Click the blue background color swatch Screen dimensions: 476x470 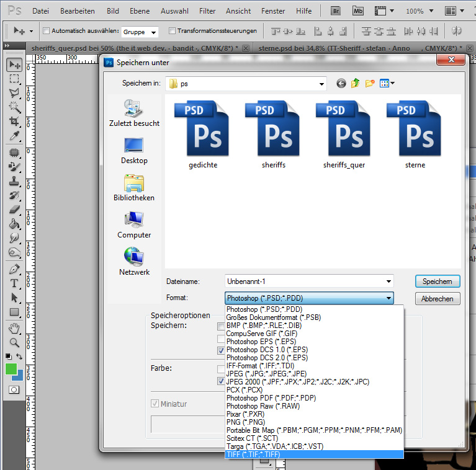click(x=19, y=376)
